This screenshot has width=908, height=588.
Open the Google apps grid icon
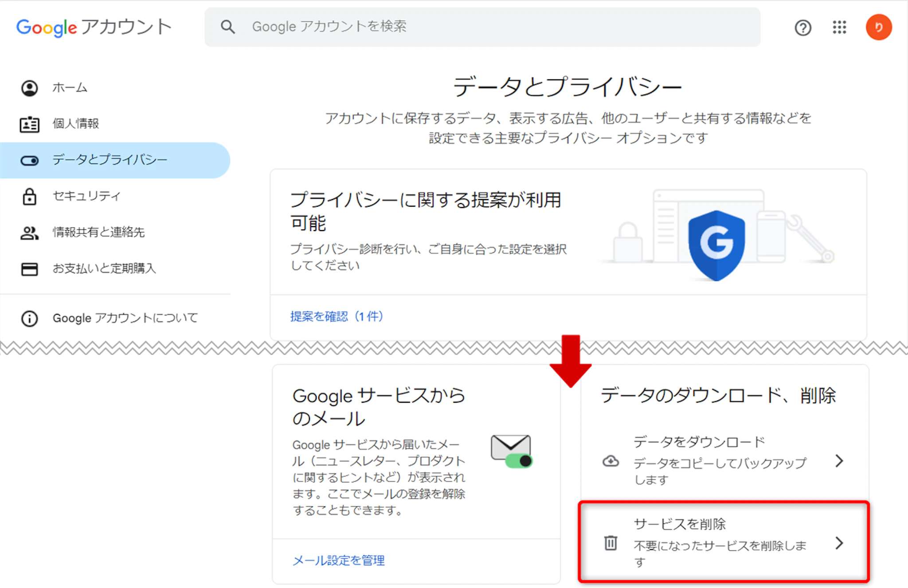[x=839, y=27]
